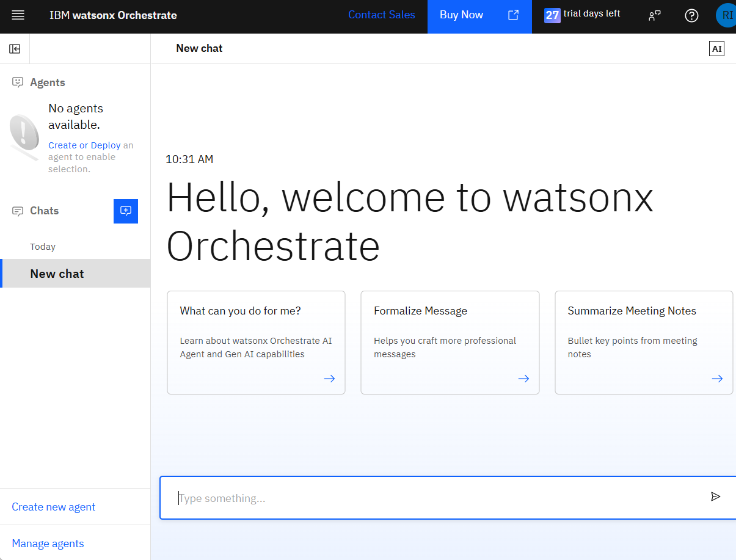Collapse the left sidebar panel
This screenshot has width=736, height=560.
point(15,49)
